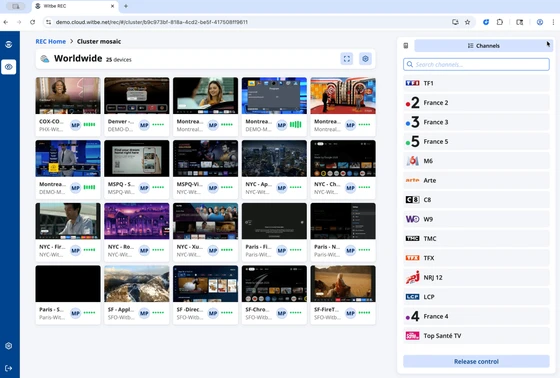
Task: Choose the Arte channel entry
Action: pos(476,180)
